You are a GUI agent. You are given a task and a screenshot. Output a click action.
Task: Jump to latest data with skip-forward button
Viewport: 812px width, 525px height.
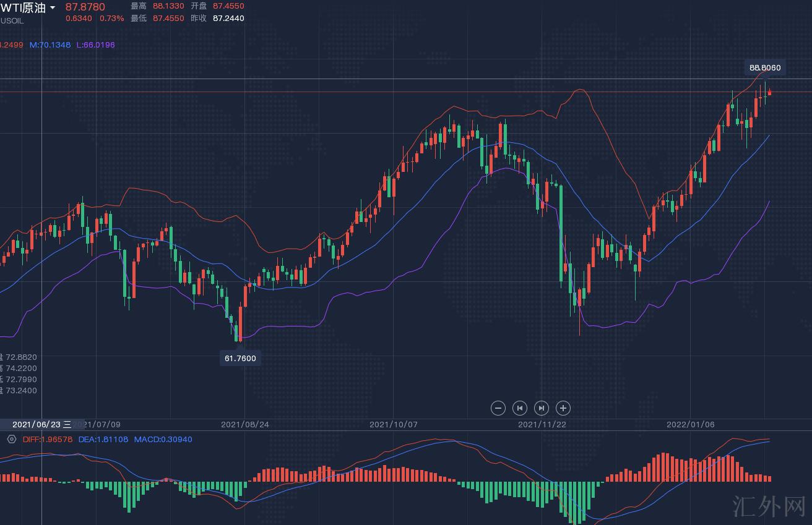click(541, 408)
